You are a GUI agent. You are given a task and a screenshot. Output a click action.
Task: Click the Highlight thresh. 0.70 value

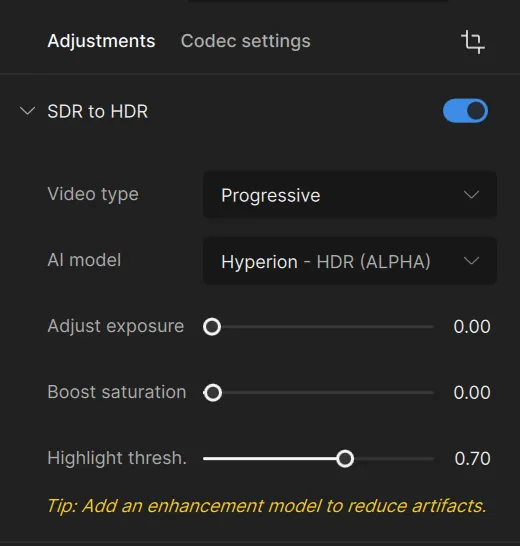pos(472,459)
